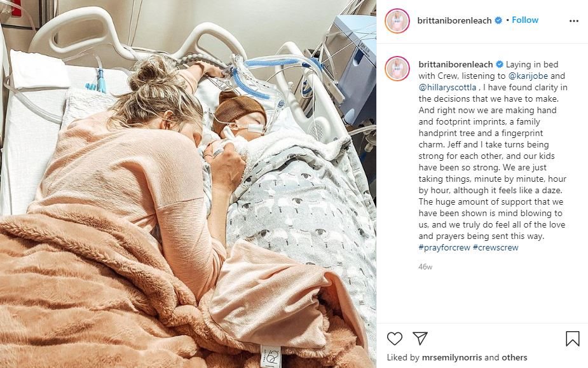Open the #prayforcrew hashtag
The height and width of the screenshot is (368, 588).
coord(444,248)
